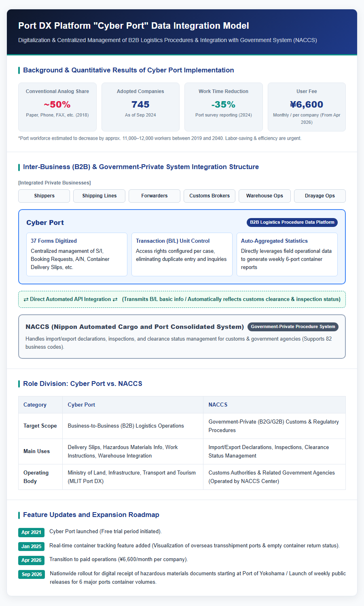
Task: Click the Shippers business chip
Action: tap(44, 196)
